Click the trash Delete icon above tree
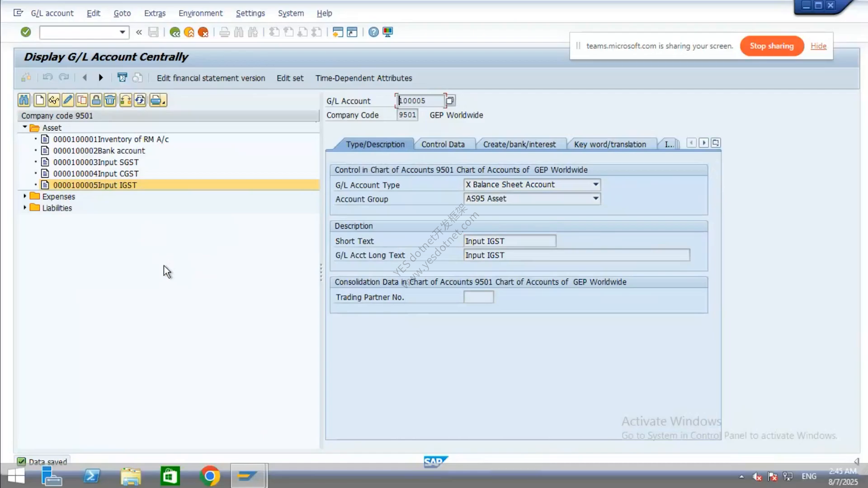This screenshot has height=488, width=868. click(x=110, y=100)
